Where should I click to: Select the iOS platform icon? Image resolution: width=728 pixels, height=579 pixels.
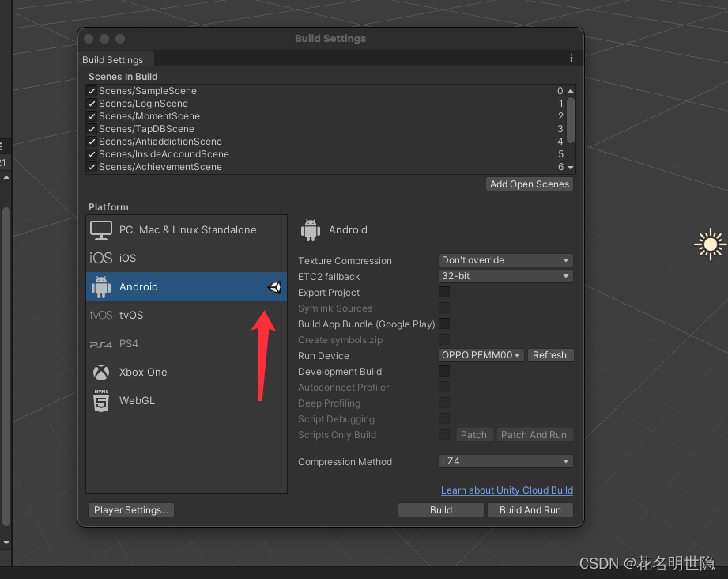tap(100, 258)
